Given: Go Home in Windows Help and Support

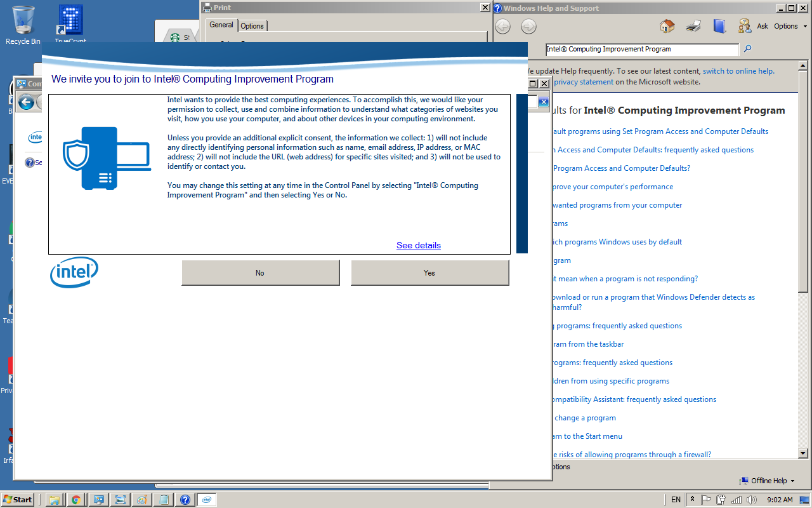Looking at the screenshot, I should pos(667,26).
